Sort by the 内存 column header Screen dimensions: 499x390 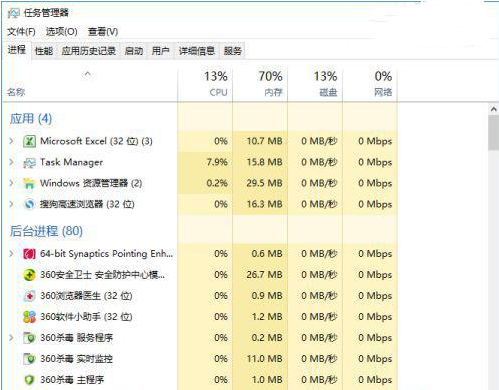260,84
